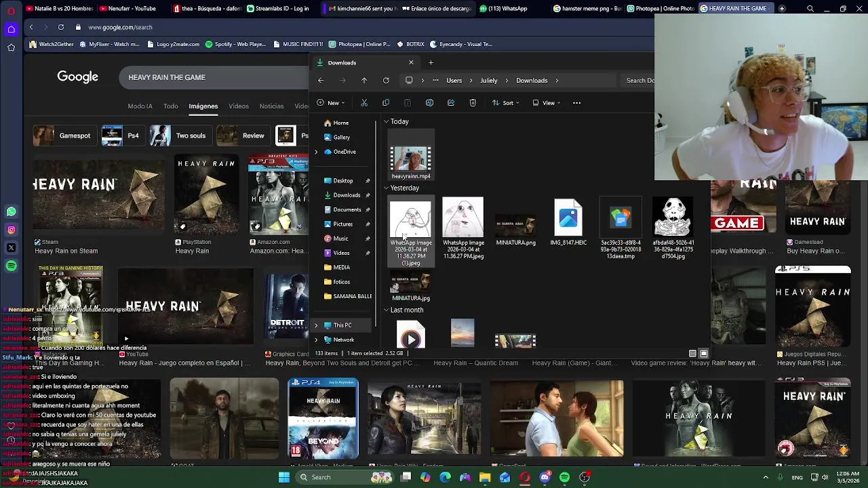Viewport: 868px width, 488px height.
Task: Open WhatsApp icon in Opera sidebar
Action: coord(12,211)
